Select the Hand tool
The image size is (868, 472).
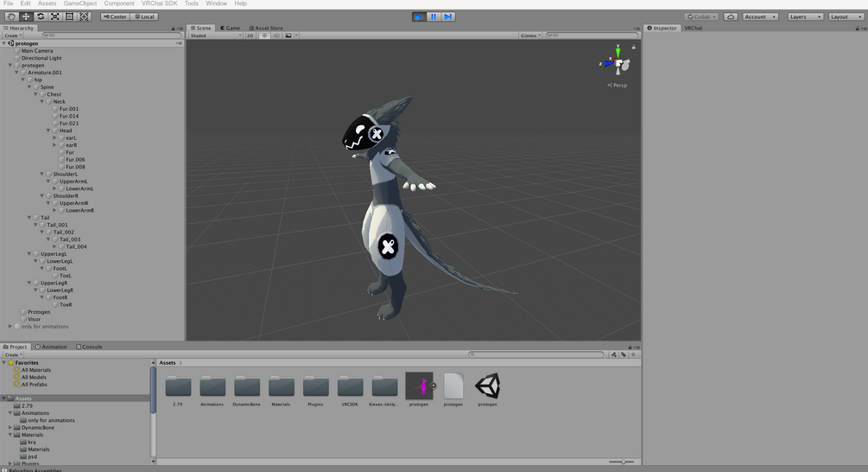tap(11, 16)
